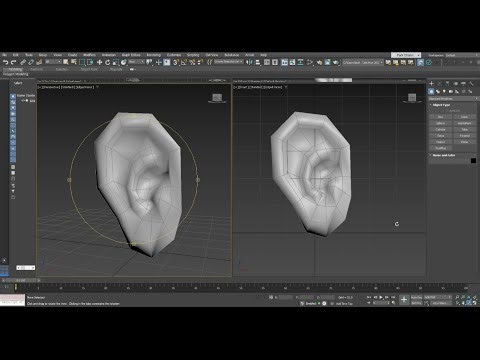Screen dimensions: 480x360
Task: Click the Align tool icon
Action: [258, 62]
